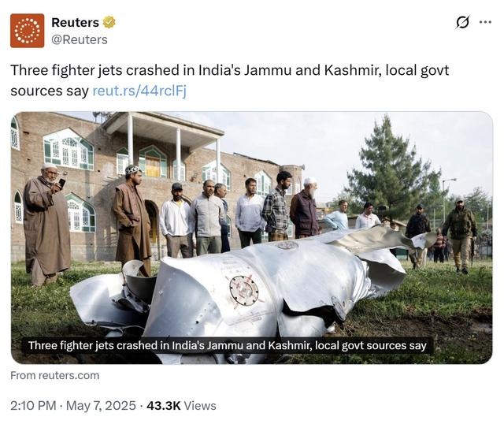Click the tweet text about fighter jets

point(229,80)
